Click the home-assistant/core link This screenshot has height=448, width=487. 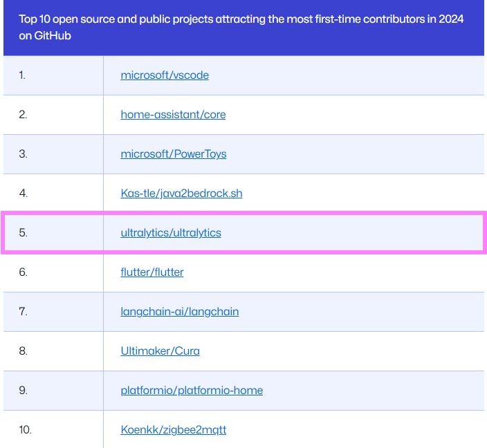click(x=173, y=115)
